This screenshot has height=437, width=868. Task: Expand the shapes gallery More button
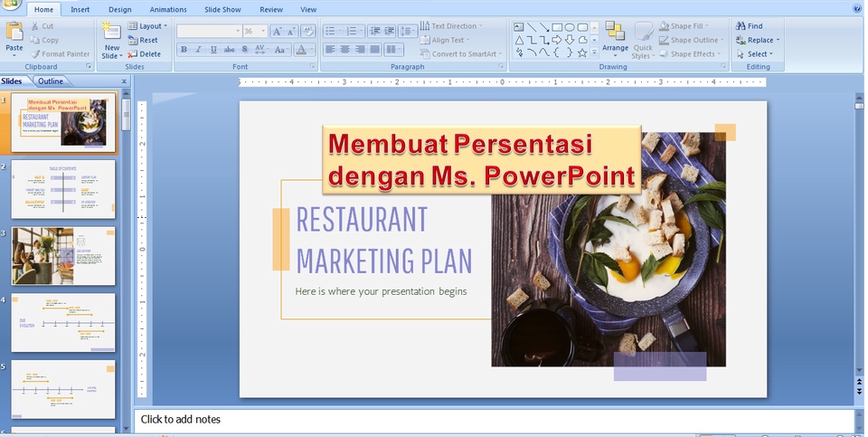click(x=595, y=53)
